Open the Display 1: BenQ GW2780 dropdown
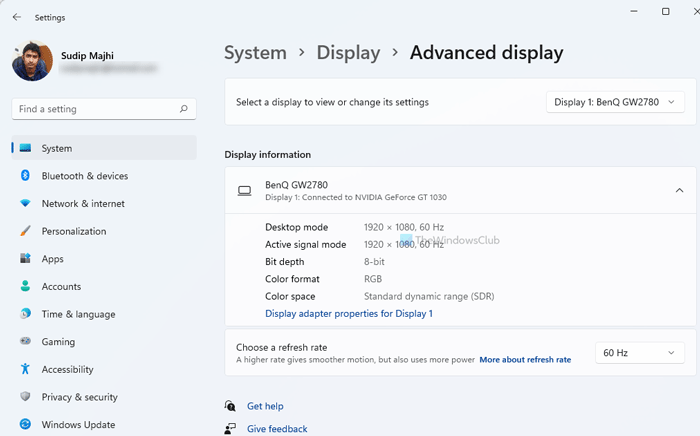This screenshot has height=436, width=700. coord(616,102)
